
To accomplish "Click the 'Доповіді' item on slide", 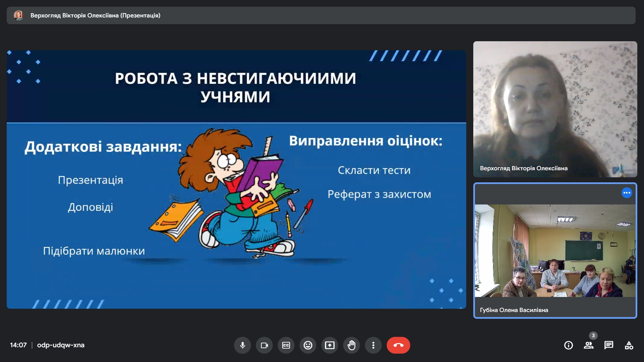I will [x=91, y=207].
